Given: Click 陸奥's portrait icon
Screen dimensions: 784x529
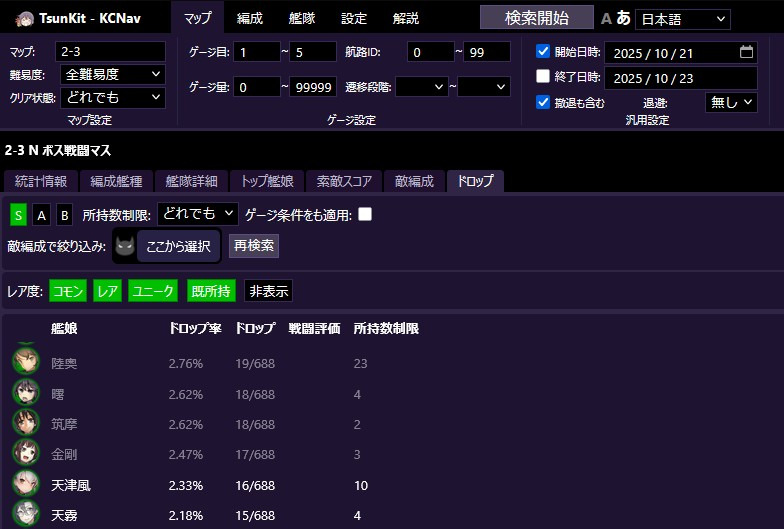Looking at the screenshot, I should point(26,362).
